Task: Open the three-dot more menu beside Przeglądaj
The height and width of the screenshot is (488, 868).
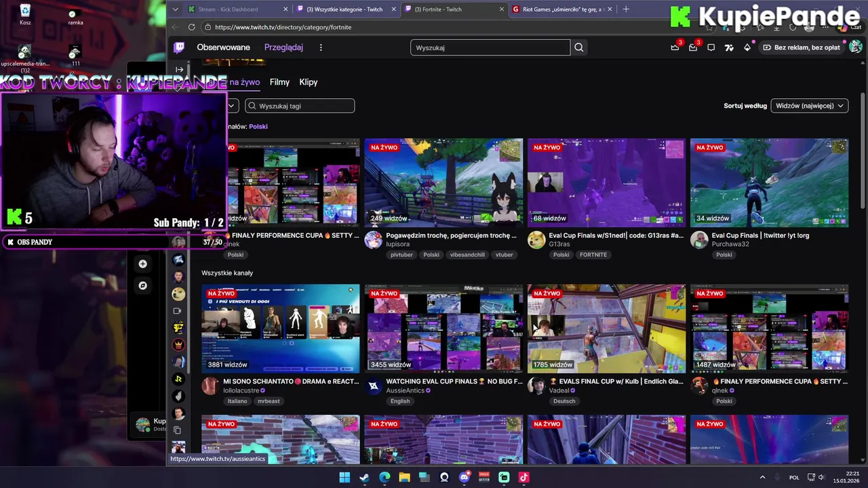Action: coord(321,47)
